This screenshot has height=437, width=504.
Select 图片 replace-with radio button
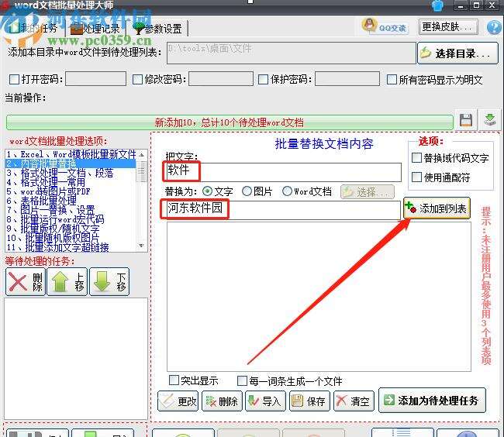coord(247,191)
